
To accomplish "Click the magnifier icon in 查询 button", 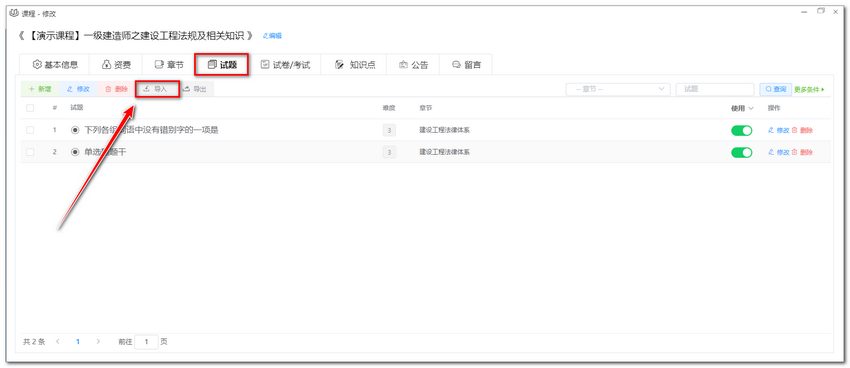I will point(768,89).
